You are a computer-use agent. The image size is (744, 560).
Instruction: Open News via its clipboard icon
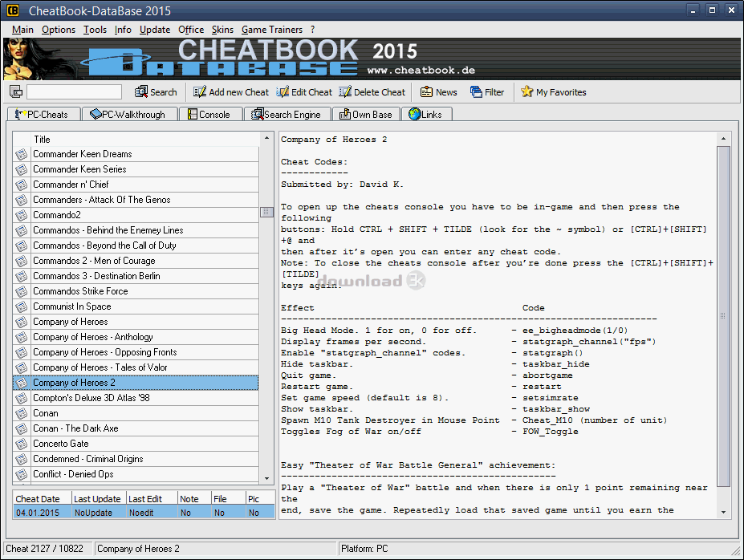pyautogui.click(x=426, y=91)
